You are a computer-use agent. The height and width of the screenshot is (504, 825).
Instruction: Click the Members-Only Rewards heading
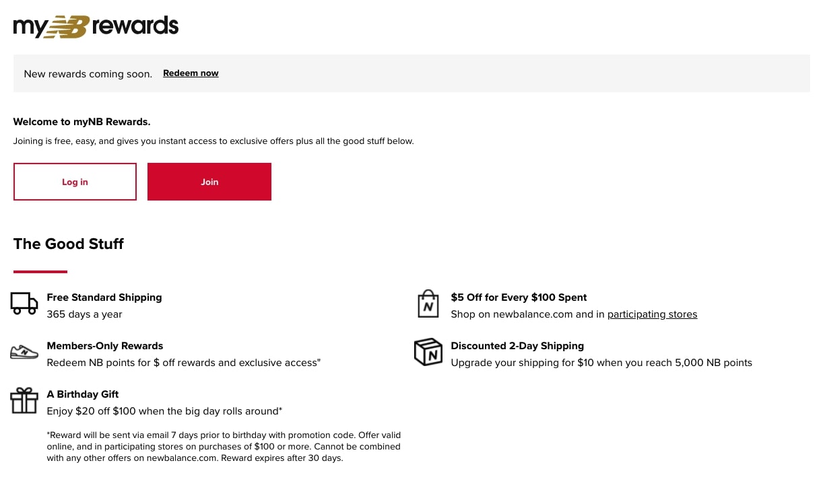coord(105,346)
